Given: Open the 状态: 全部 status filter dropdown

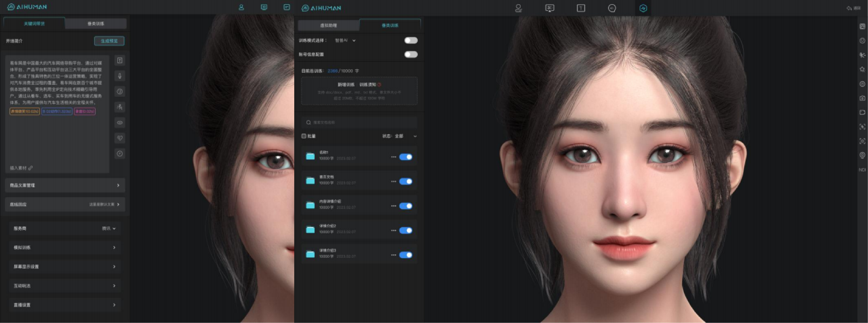Looking at the screenshot, I should click(399, 136).
